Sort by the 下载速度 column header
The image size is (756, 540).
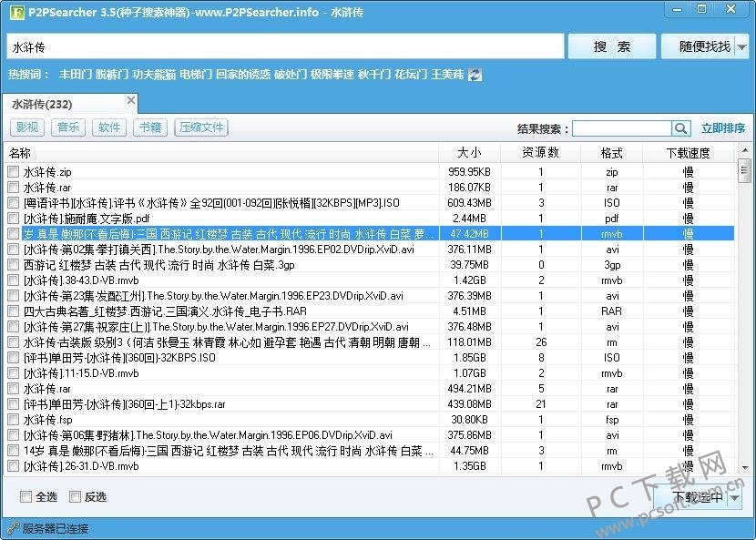689,153
